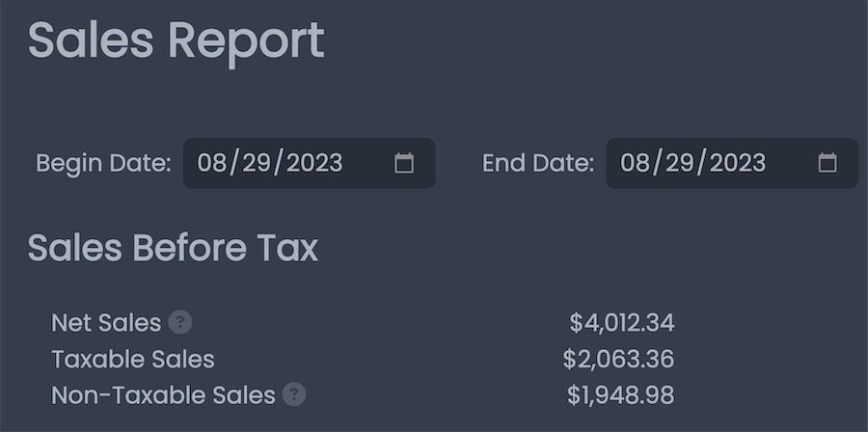The image size is (868, 432).
Task: Select the year 2023 in End Date field
Action: 738,163
